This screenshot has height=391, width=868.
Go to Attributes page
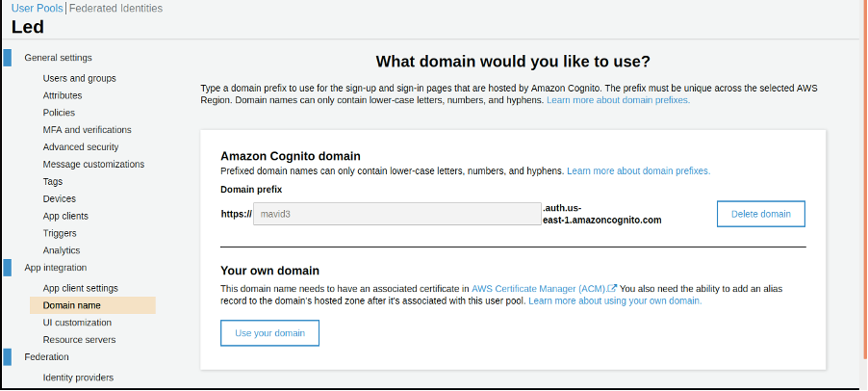[x=62, y=95]
